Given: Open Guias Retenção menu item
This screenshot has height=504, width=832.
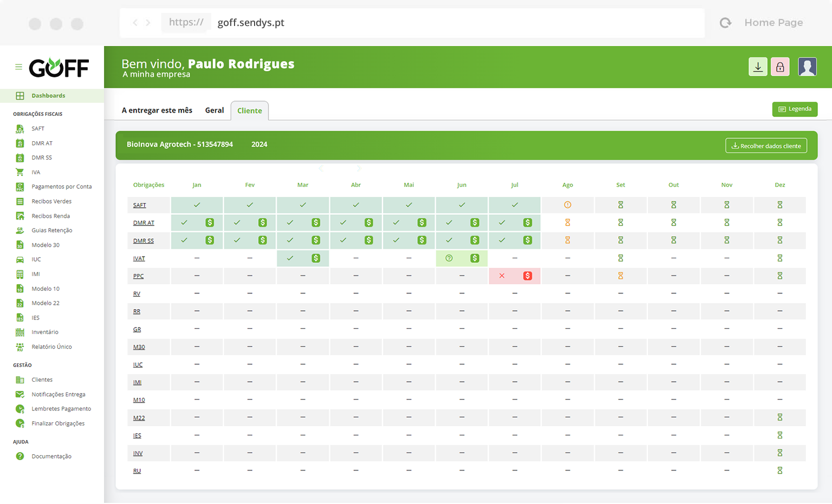Looking at the screenshot, I should 52,231.
